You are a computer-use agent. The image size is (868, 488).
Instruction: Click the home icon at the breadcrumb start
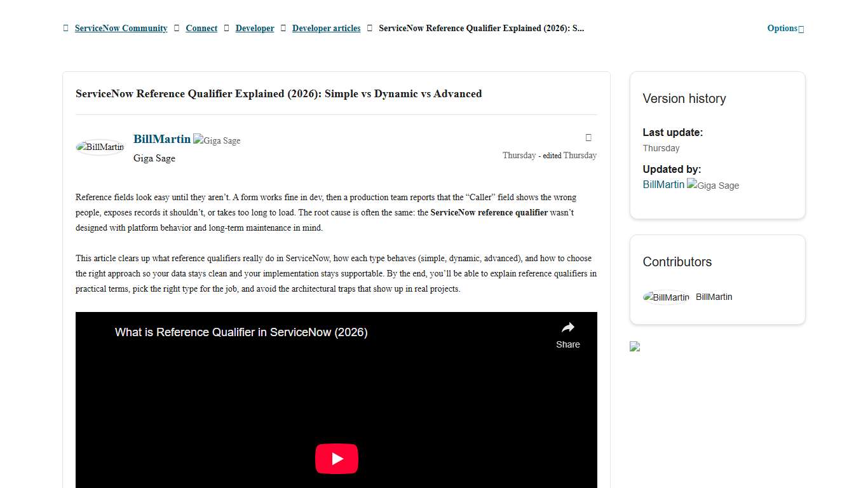[x=65, y=28]
